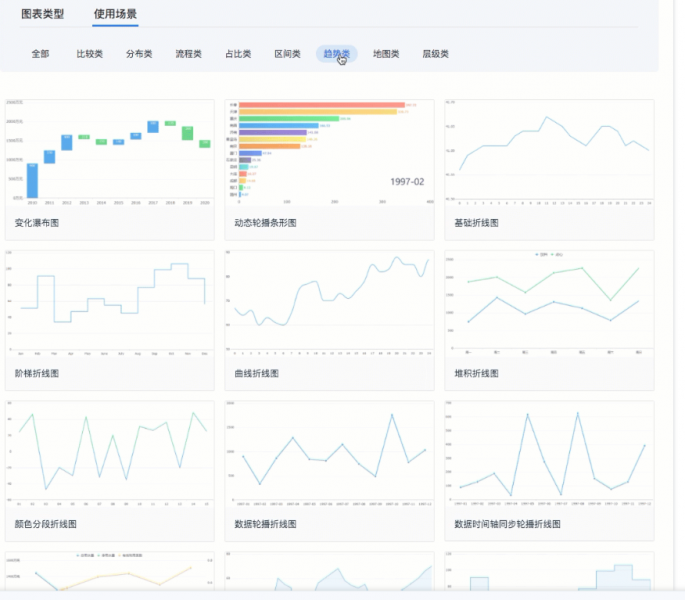Click the 动态轮播条形图 title text
The width and height of the screenshot is (685, 600).
pos(265,223)
